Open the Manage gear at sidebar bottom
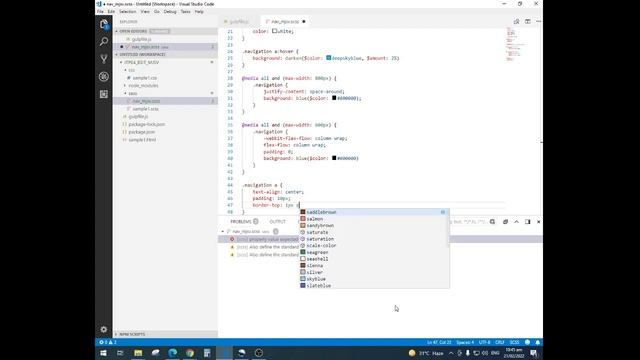Viewport: 640px width, 360px height. (104, 329)
